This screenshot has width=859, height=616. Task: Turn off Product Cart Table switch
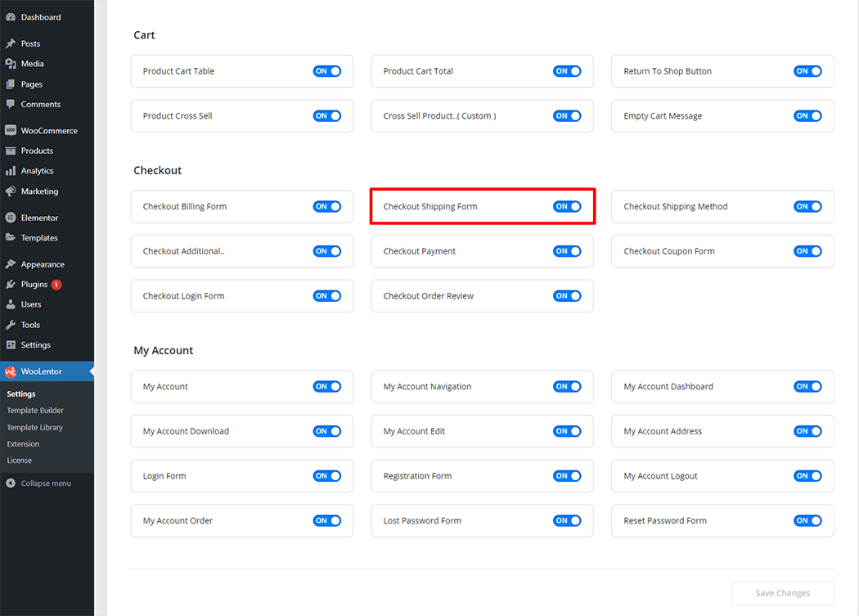pyautogui.click(x=326, y=71)
